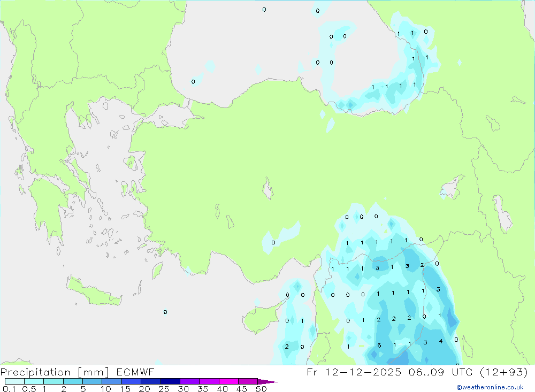Click the '4' precipitation value on map
Viewport: 535px width, 392px height.
pyautogui.click(x=441, y=341)
